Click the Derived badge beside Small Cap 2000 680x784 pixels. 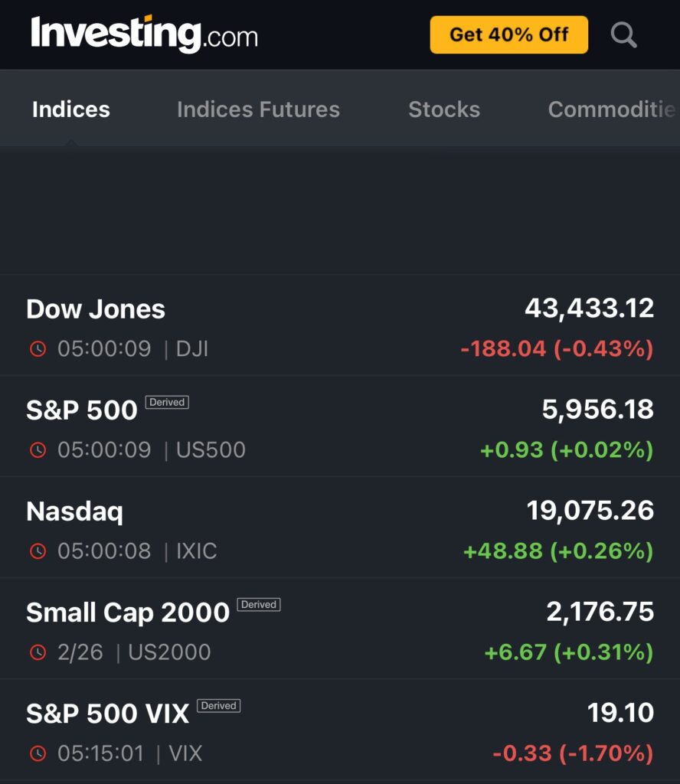point(259,604)
